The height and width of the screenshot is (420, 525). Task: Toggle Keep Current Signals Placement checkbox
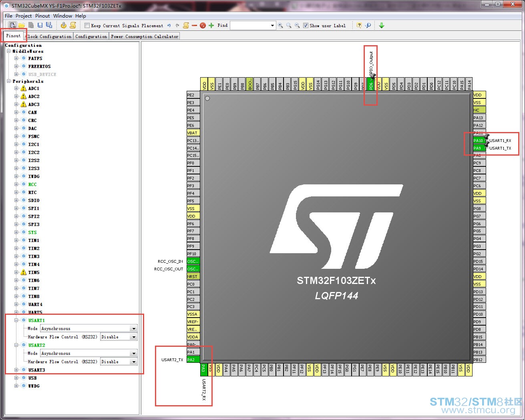pos(87,26)
